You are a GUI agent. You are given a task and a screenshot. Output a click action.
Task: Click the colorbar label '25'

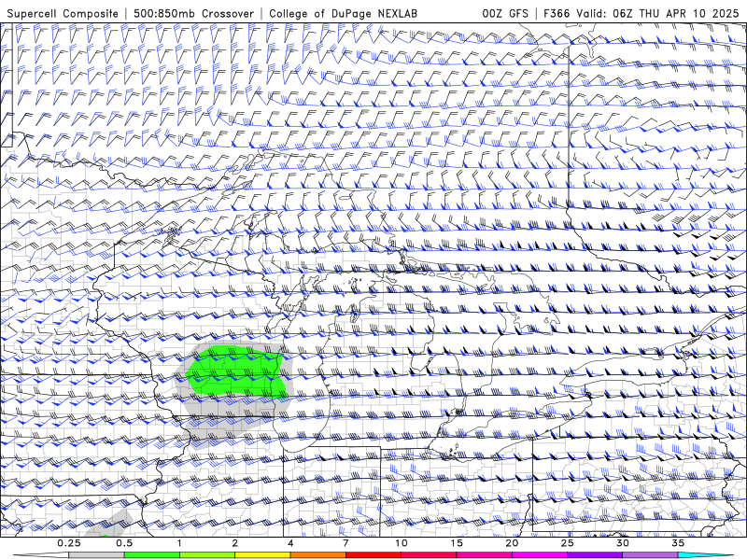tap(567, 543)
